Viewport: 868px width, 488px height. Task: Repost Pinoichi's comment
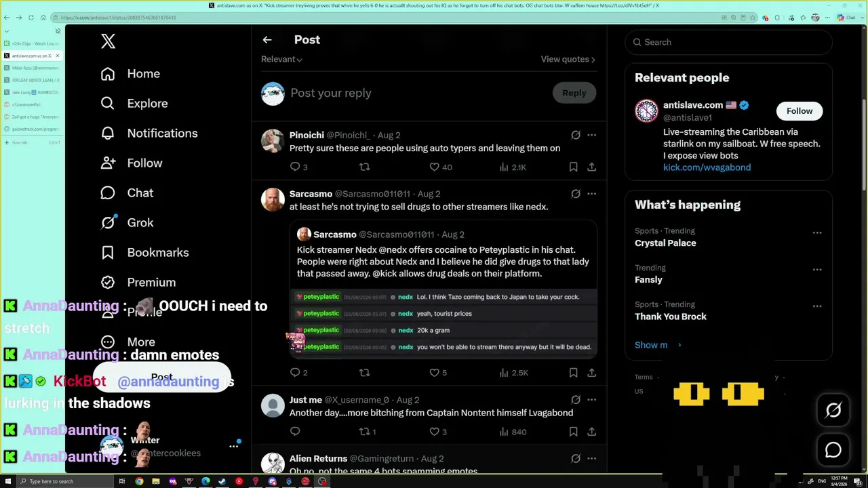pos(365,167)
